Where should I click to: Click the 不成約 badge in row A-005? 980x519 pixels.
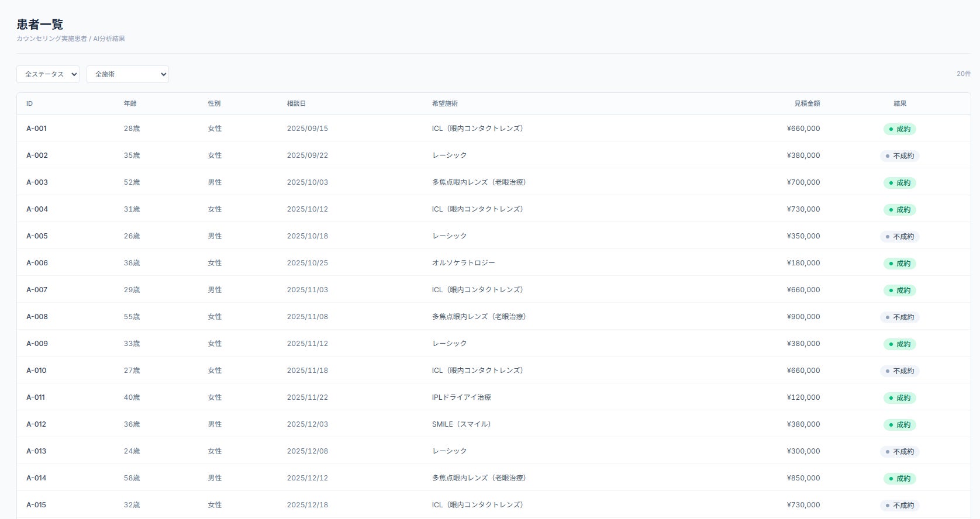coord(900,237)
